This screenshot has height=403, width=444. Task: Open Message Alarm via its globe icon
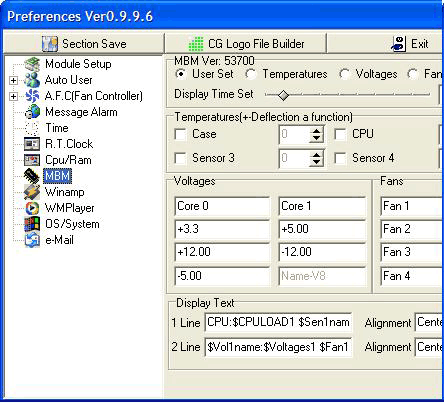[32, 112]
